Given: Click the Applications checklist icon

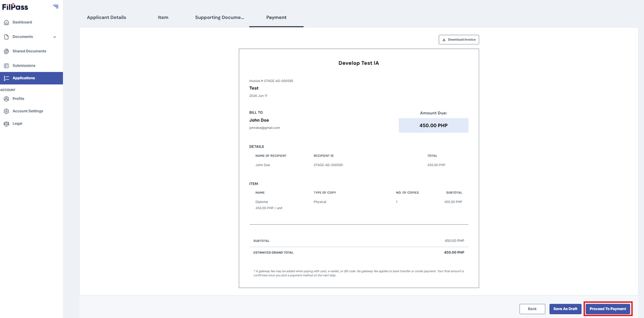Looking at the screenshot, I should point(6,78).
